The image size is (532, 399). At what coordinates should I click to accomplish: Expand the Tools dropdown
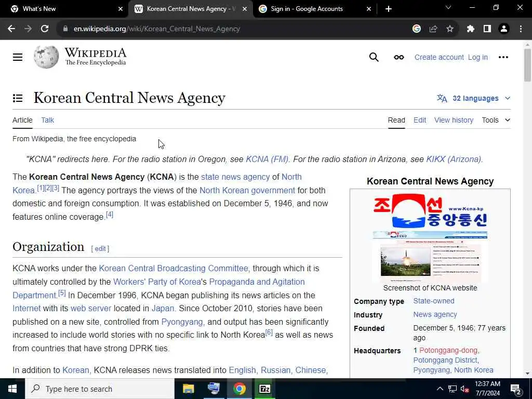coord(496,120)
